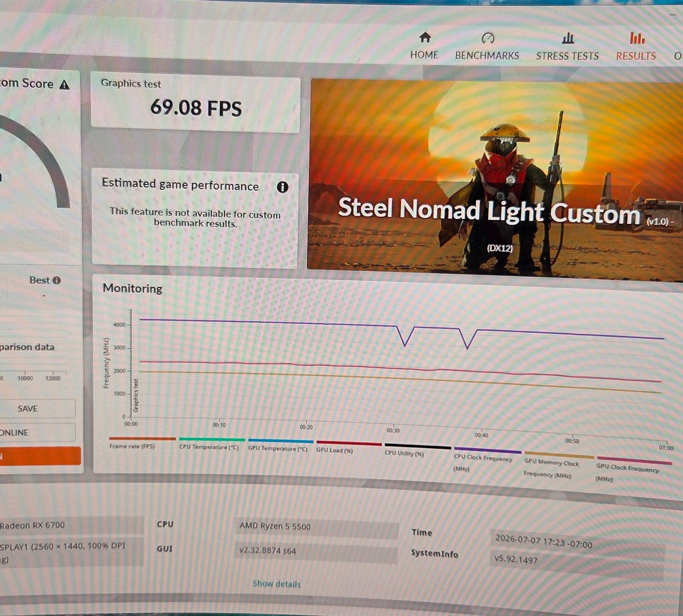683x616 pixels.
Task: Click the house icon above HOME
Action: [x=425, y=37]
